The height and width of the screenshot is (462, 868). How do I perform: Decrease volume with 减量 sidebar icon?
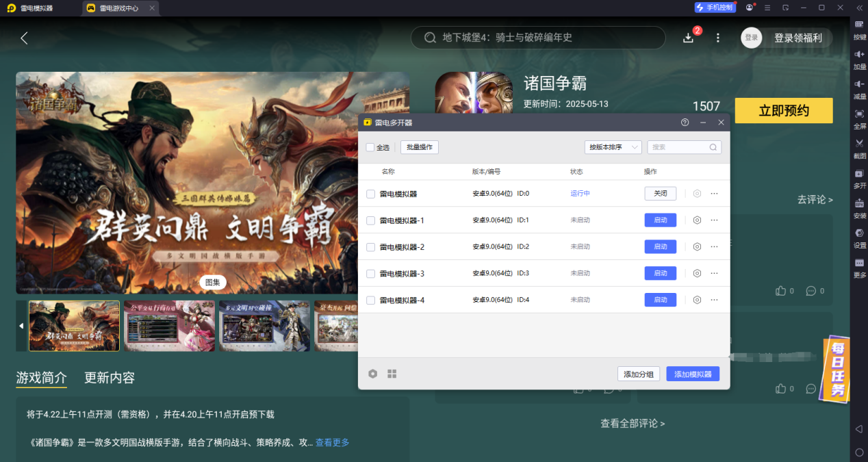click(859, 89)
